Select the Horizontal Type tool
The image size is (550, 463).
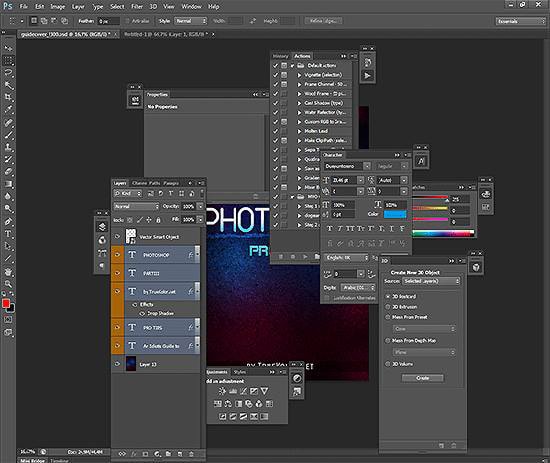coord(8,234)
